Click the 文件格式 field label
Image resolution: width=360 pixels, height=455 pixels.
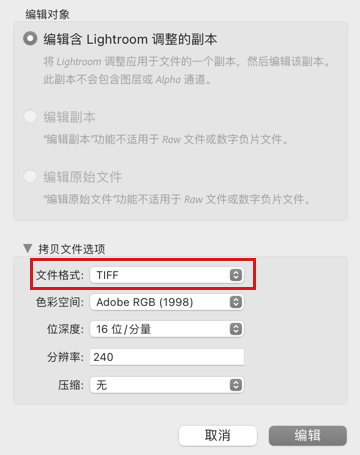point(60,275)
